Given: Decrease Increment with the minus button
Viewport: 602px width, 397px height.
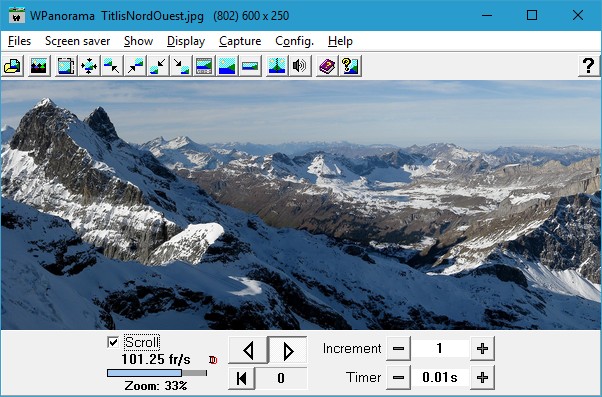Looking at the screenshot, I should [399, 349].
